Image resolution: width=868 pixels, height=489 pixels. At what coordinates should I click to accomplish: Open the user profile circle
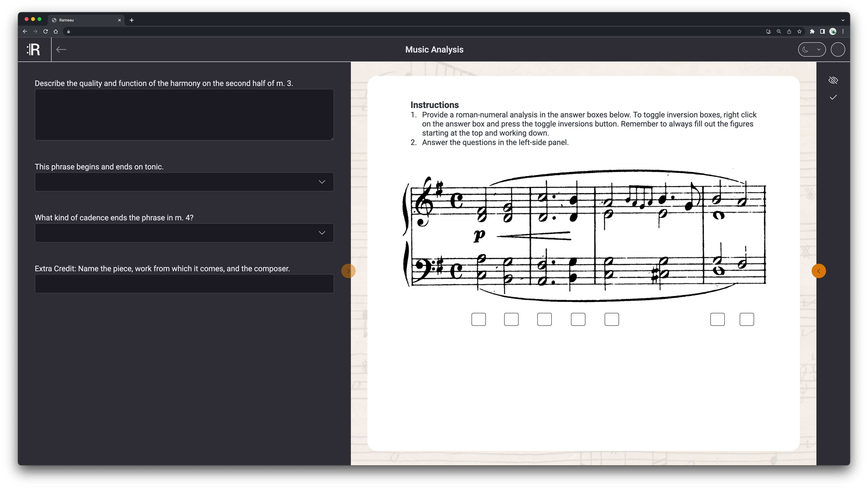[838, 49]
